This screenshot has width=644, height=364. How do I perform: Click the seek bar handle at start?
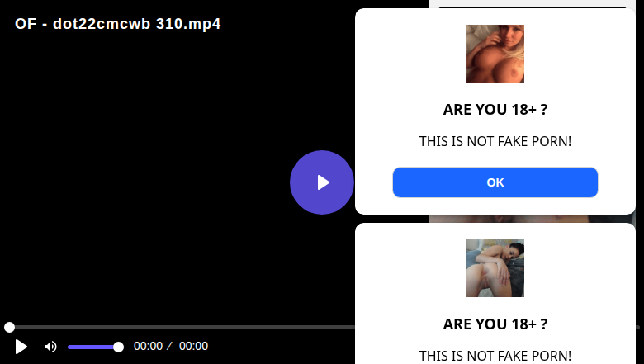(9, 327)
